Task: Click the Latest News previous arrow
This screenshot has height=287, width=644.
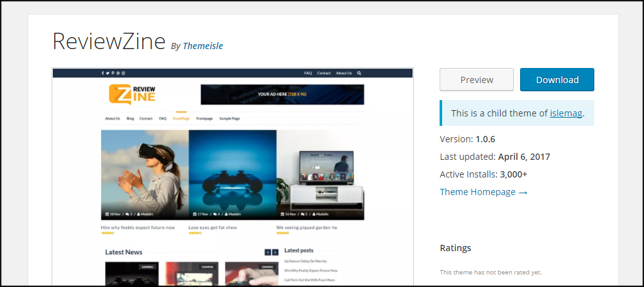Action: tap(268, 252)
